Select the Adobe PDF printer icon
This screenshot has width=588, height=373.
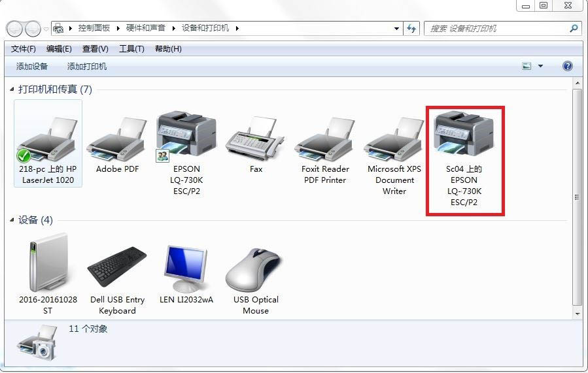point(117,140)
